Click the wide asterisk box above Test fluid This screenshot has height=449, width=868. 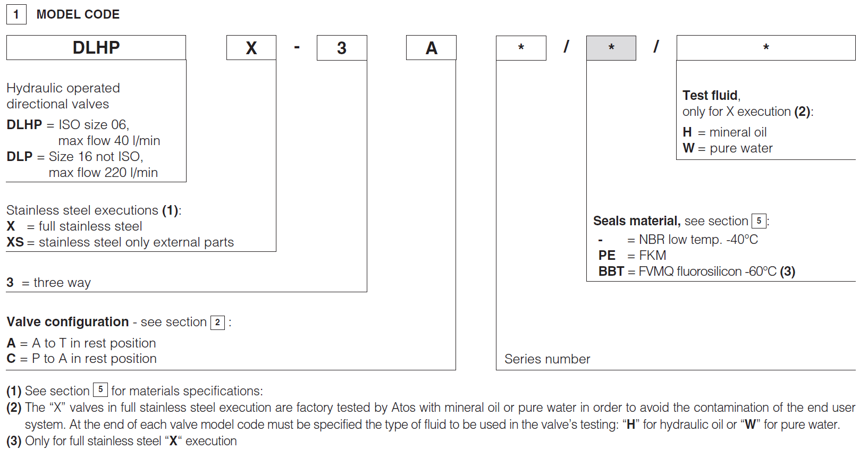pos(765,48)
